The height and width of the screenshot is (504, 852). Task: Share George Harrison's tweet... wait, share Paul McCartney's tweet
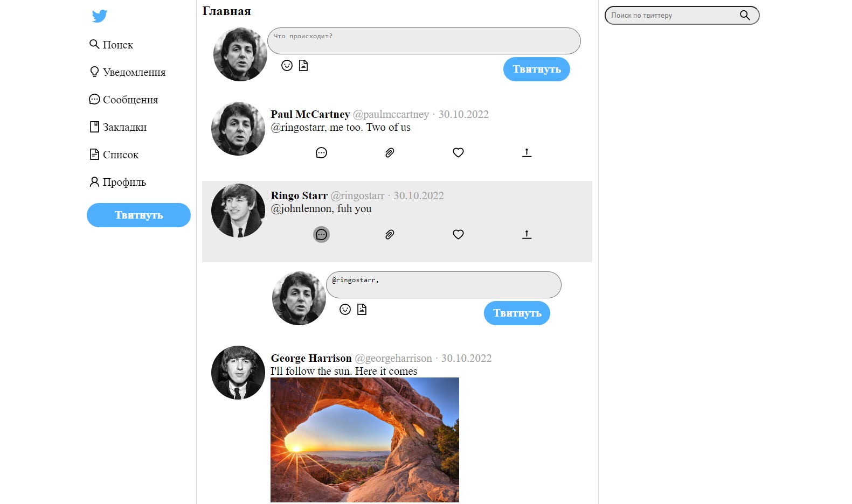(x=527, y=152)
